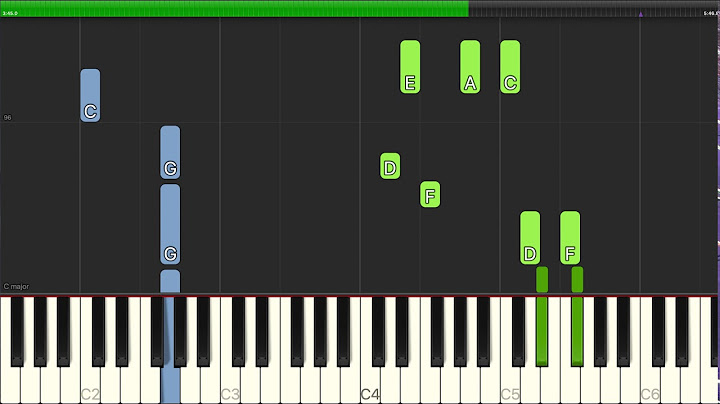The width and height of the screenshot is (720, 404).
Task: Select the small green F note block
Action: (430, 194)
